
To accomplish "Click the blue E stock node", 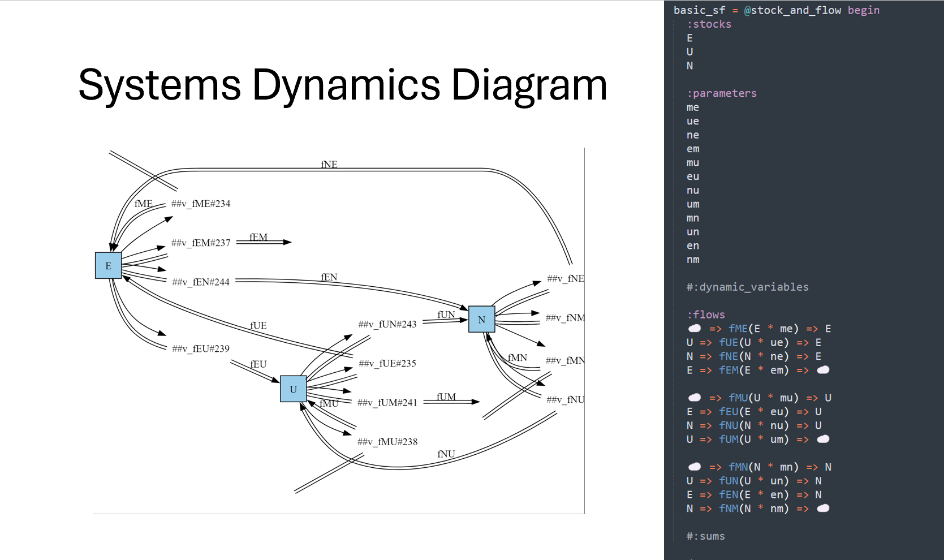I will click(x=108, y=266).
